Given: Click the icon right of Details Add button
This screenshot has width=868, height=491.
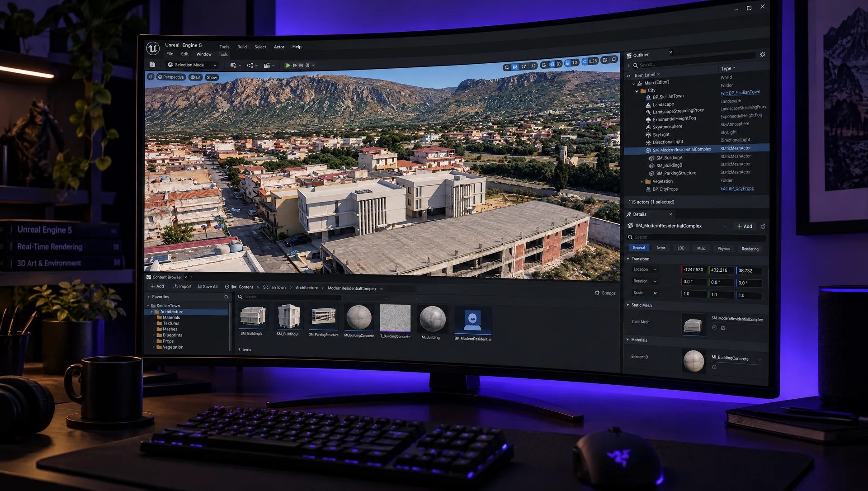Looking at the screenshot, I should tap(763, 226).
